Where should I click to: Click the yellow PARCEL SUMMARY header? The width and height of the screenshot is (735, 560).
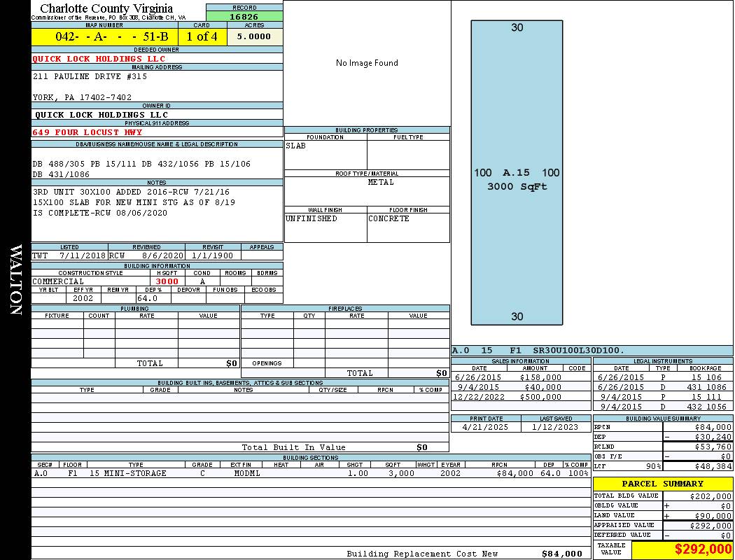click(x=662, y=484)
